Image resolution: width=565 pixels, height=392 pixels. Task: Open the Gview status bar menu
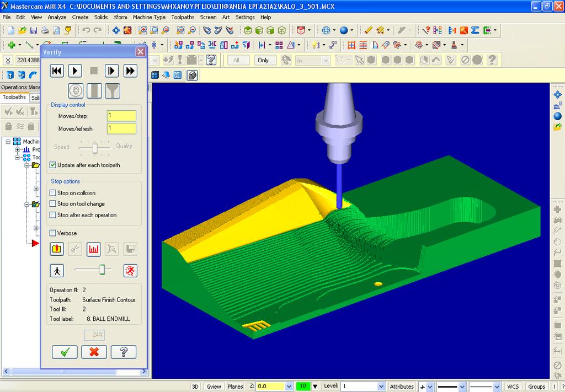tap(214, 386)
